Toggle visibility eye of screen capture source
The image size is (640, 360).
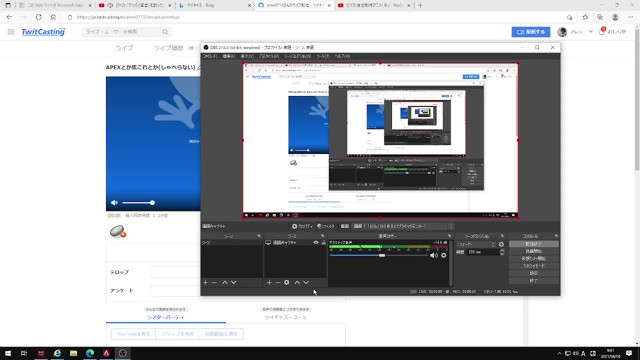tap(316, 242)
